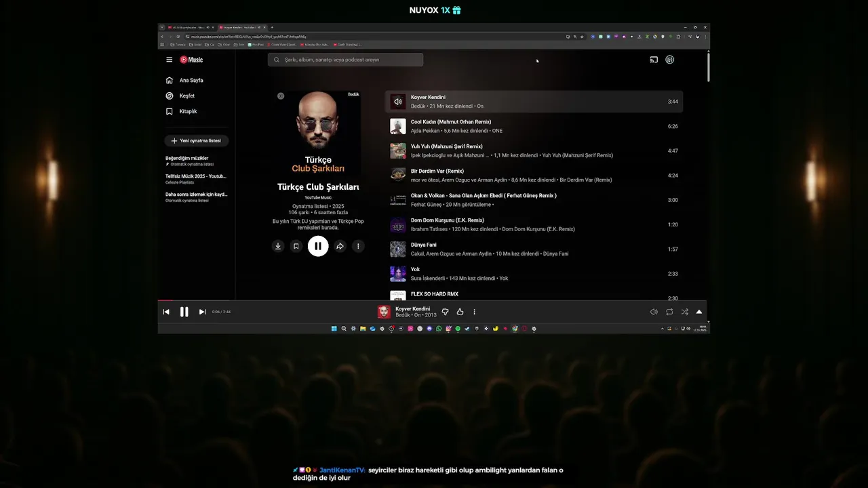Skip to previous track in player bar

(166, 312)
